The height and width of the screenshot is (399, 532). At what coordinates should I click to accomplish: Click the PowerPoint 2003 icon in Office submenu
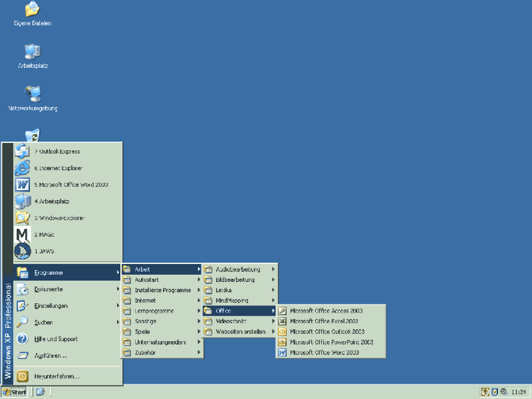[x=282, y=342]
